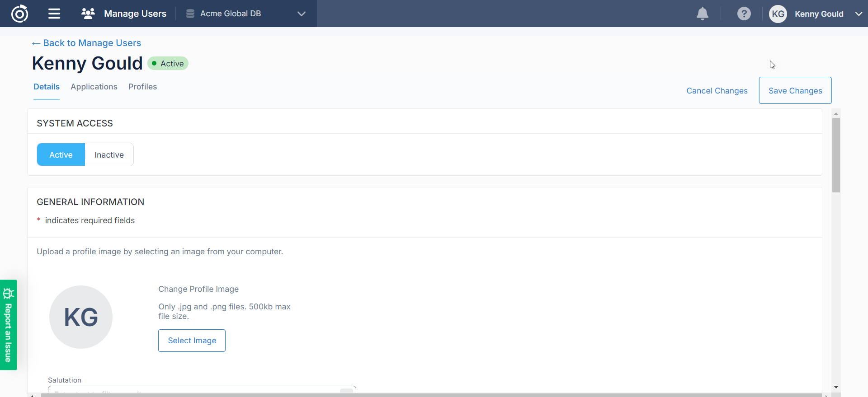Open the Salutation dropdown field
Screen dimensions: 868x397
coord(202,389)
